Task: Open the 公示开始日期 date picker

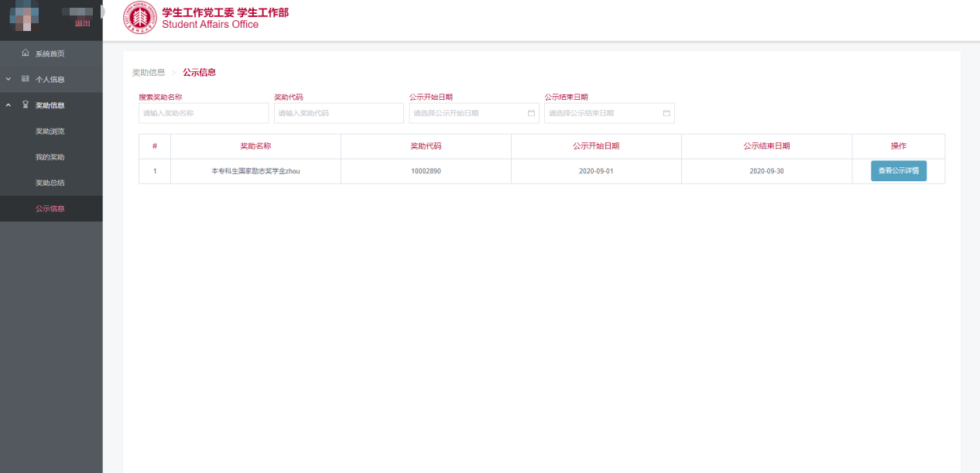Action: [x=468, y=113]
